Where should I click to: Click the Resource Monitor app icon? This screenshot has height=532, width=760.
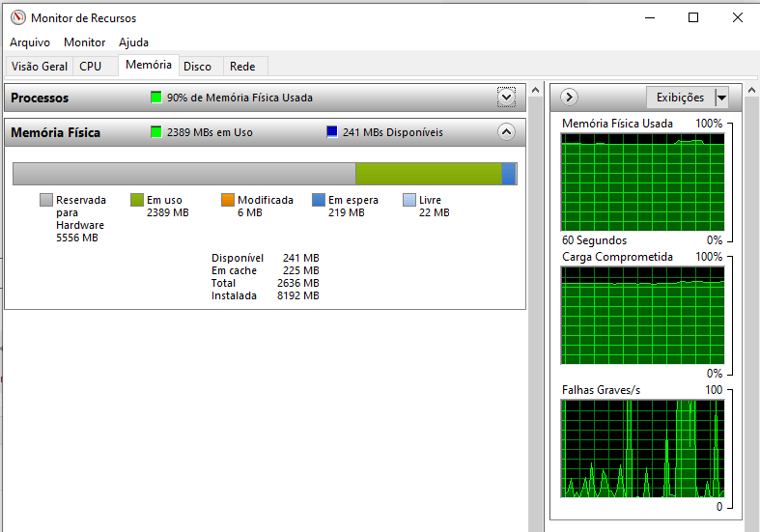pos(18,17)
